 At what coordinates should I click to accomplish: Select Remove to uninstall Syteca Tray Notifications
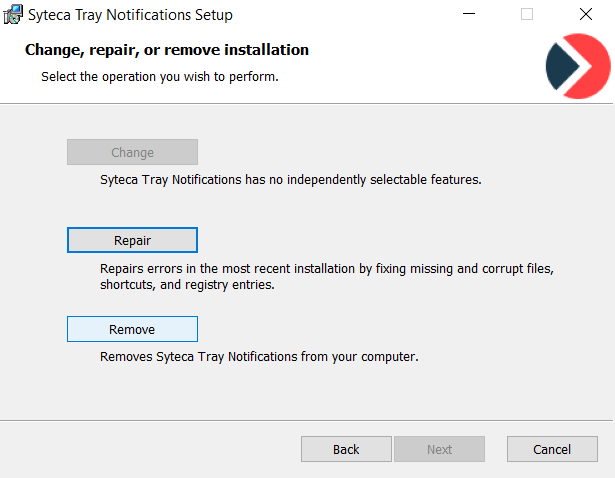(x=132, y=330)
